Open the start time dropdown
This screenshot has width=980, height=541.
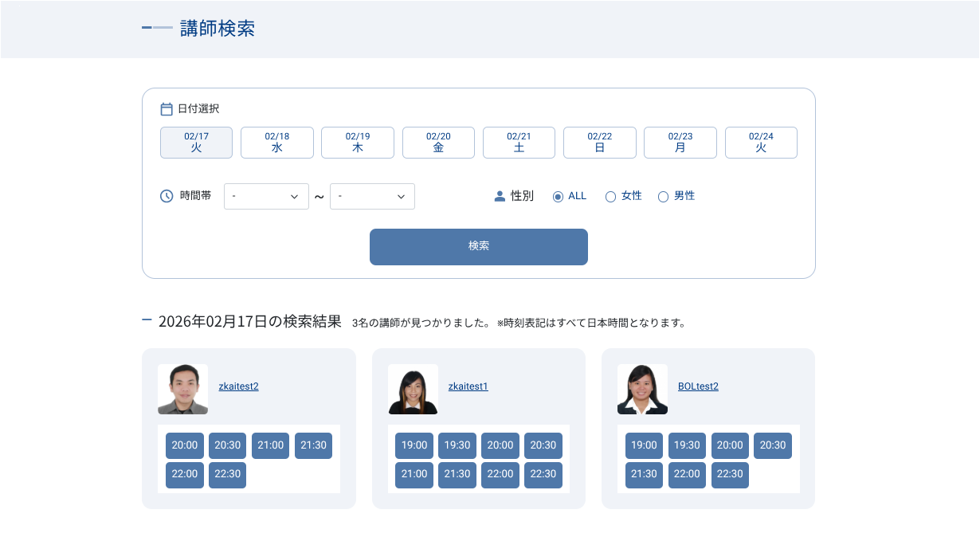click(266, 197)
